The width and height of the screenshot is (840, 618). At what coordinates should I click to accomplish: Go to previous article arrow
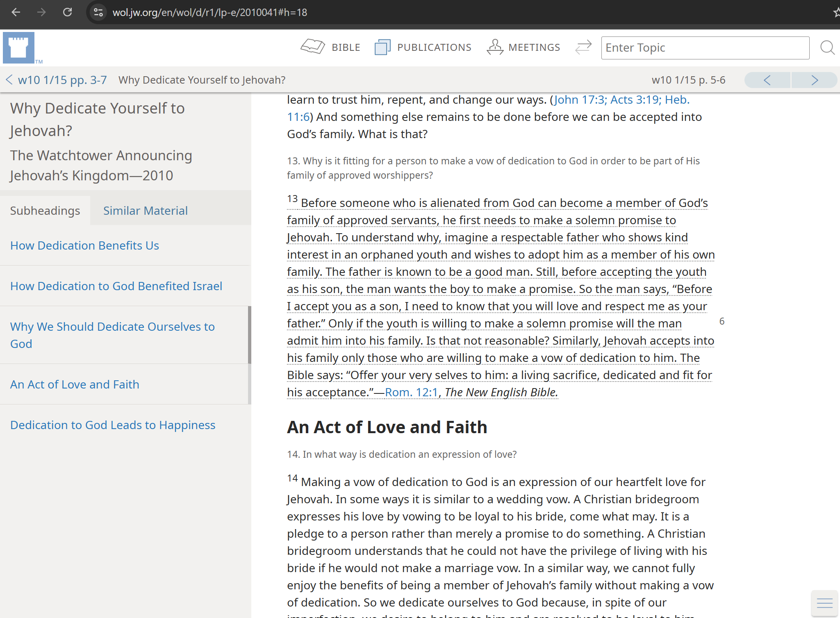pyautogui.click(x=767, y=80)
